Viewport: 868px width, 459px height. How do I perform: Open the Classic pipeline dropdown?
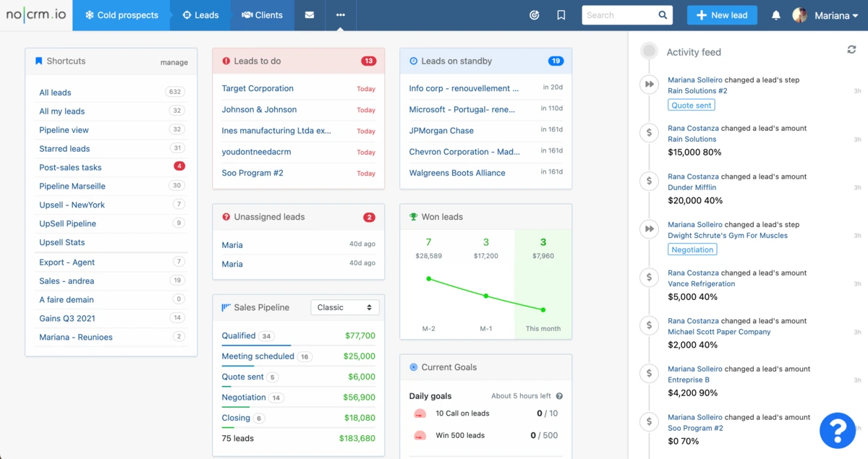click(345, 307)
